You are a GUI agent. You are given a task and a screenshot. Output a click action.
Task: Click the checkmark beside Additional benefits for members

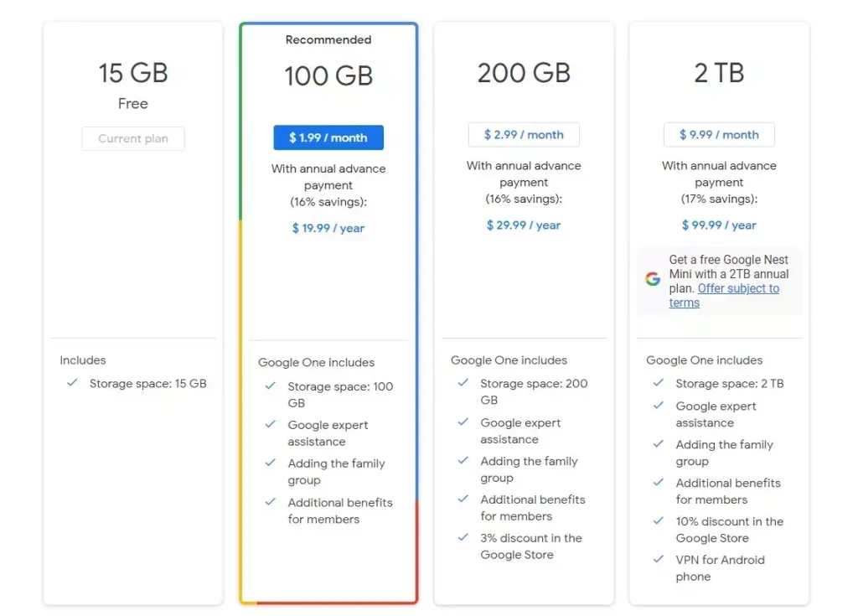(x=270, y=503)
